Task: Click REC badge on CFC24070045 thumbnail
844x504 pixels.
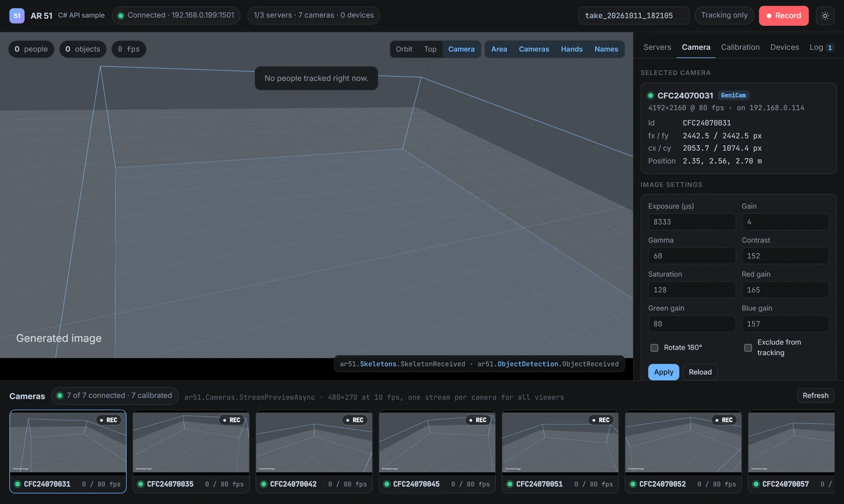Action: point(477,420)
